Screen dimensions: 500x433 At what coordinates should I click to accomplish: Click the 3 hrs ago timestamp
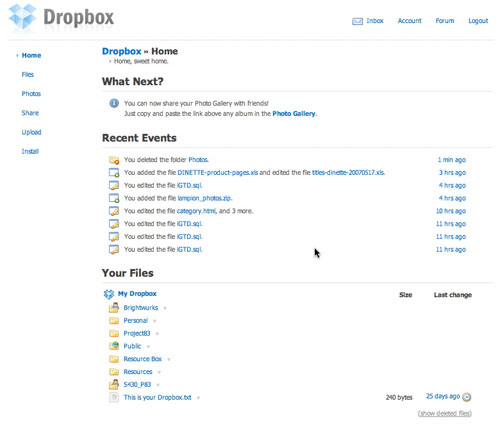tap(452, 173)
